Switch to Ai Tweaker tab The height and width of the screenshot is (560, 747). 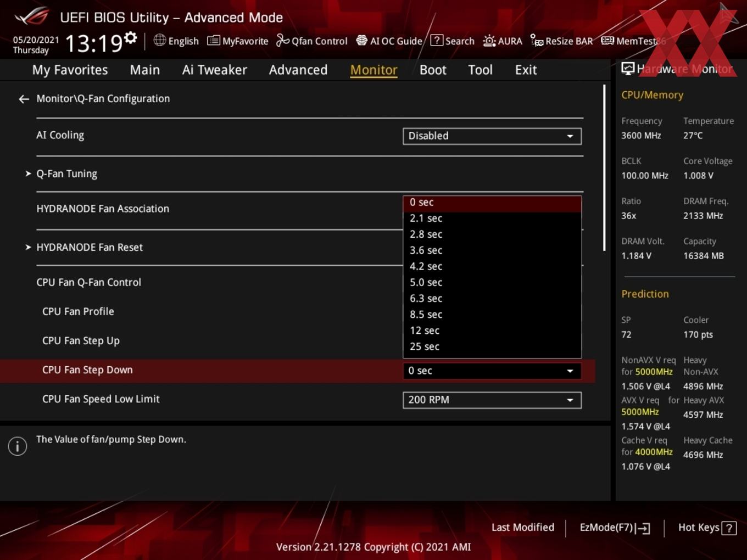215,70
